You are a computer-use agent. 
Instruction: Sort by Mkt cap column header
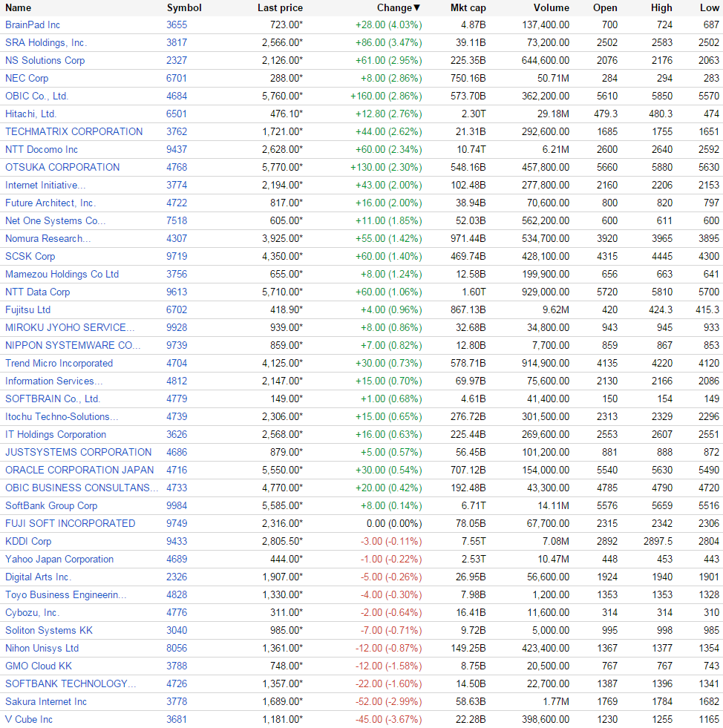[468, 7]
